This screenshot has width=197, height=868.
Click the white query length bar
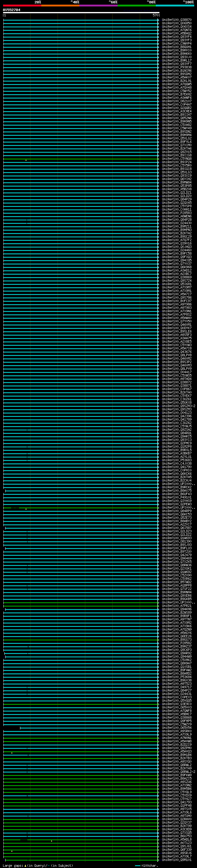pyautogui.click(x=81, y=12)
